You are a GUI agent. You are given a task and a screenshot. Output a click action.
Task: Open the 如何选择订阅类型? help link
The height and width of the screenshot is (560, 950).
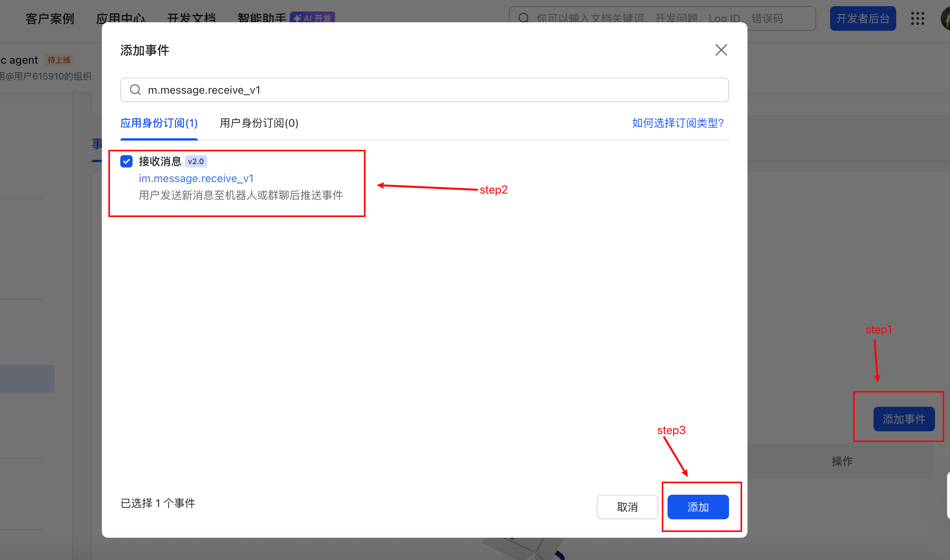click(x=678, y=123)
